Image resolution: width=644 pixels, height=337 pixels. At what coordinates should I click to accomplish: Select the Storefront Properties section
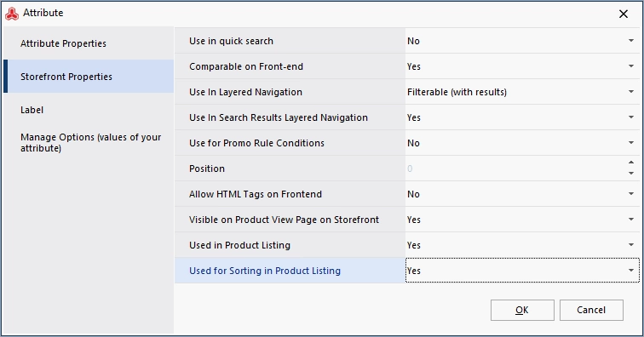(x=89, y=77)
